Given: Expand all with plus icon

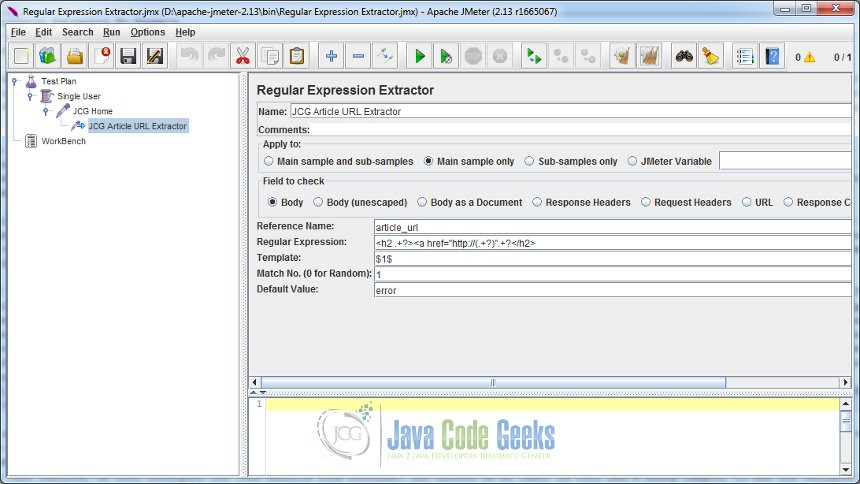Looking at the screenshot, I should click(x=331, y=56).
